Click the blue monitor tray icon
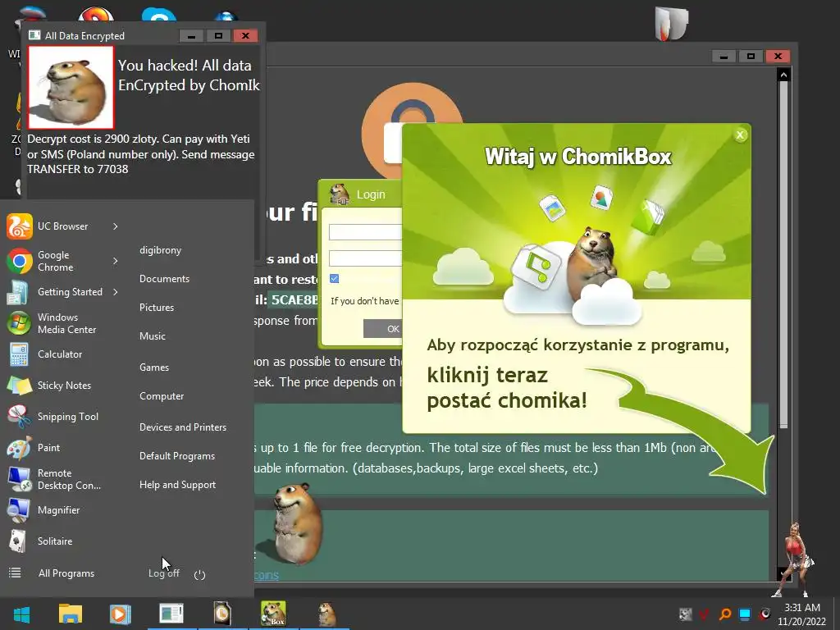The height and width of the screenshot is (630, 840). tap(745, 614)
